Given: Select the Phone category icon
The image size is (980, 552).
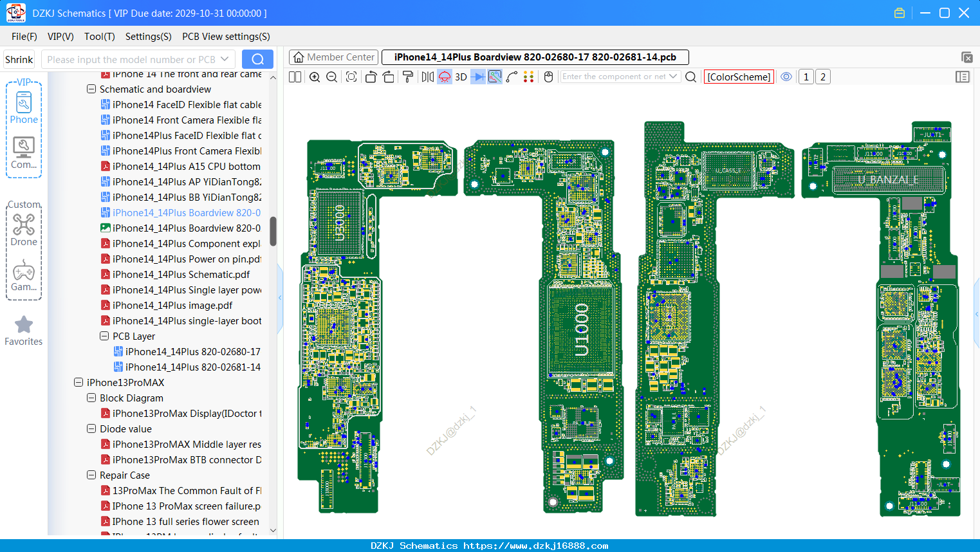Looking at the screenshot, I should pos(24,107).
